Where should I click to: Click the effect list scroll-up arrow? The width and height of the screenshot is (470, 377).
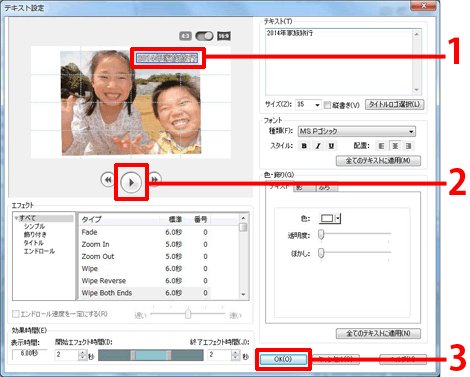243,218
